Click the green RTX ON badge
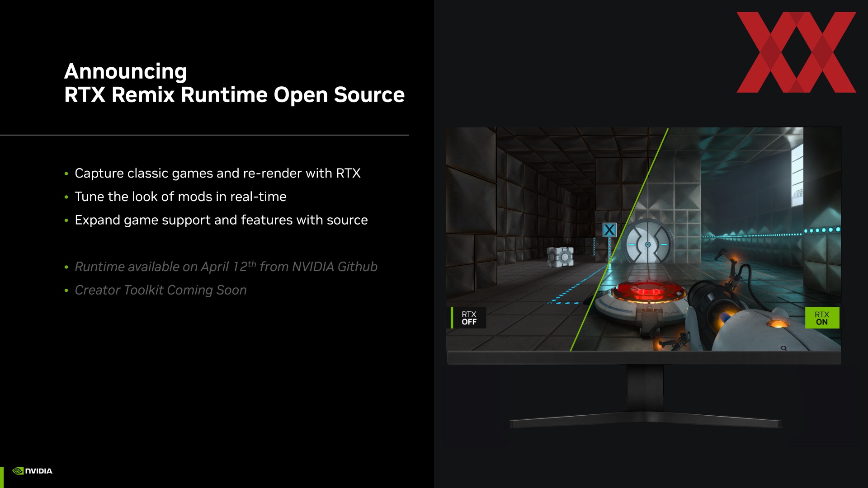 pos(822,318)
